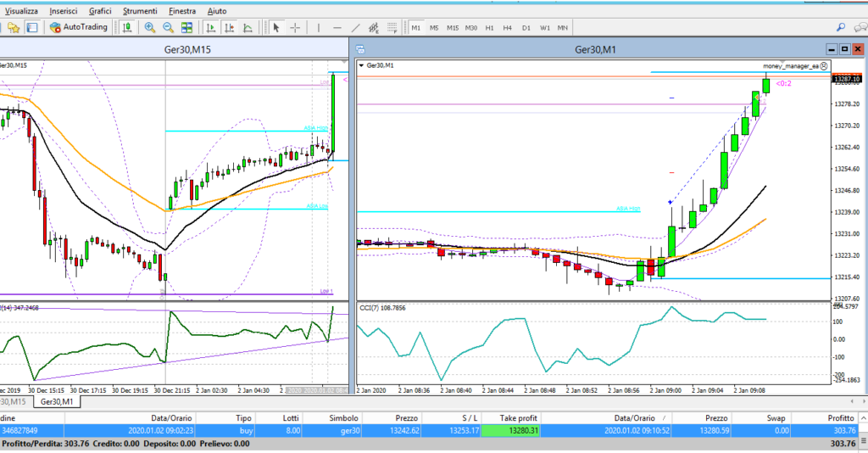Screen dimensions: 868x453
Task: Open the Grafici menu
Action: pyautogui.click(x=100, y=10)
